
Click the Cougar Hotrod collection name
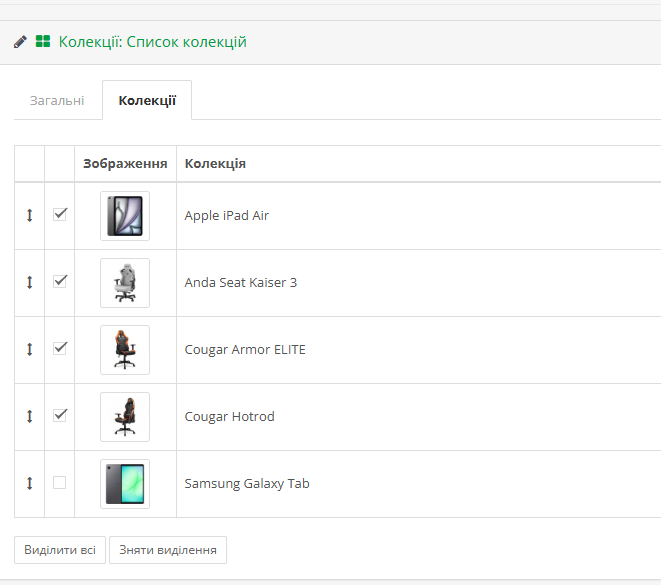230,416
